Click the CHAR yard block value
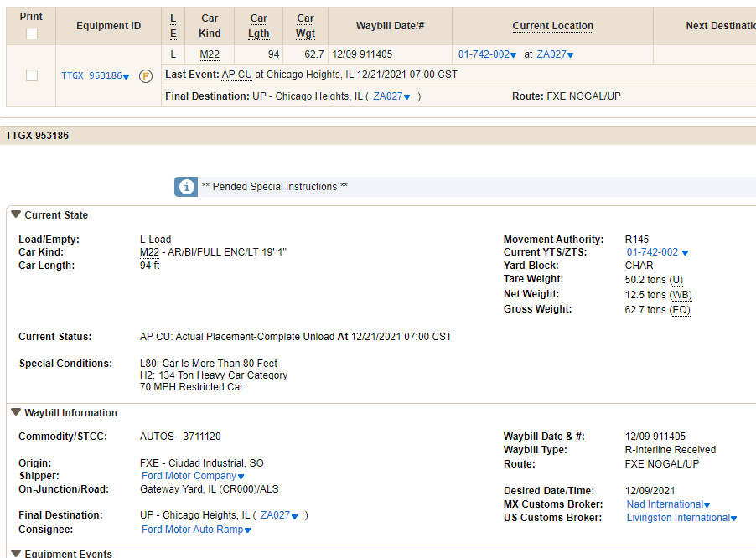The image size is (756, 558). tap(639, 266)
